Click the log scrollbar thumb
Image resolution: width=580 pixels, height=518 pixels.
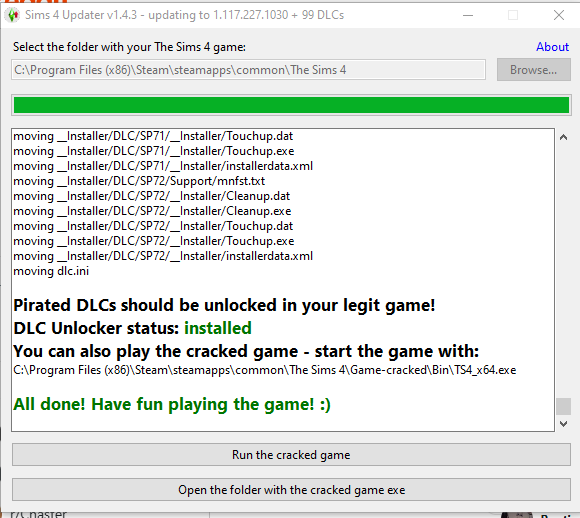563,406
